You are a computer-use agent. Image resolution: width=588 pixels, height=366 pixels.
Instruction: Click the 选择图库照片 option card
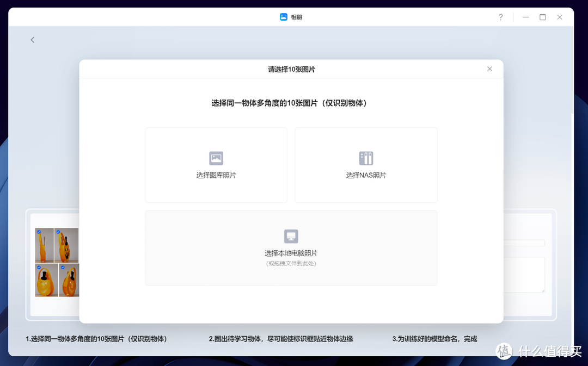pyautogui.click(x=216, y=165)
